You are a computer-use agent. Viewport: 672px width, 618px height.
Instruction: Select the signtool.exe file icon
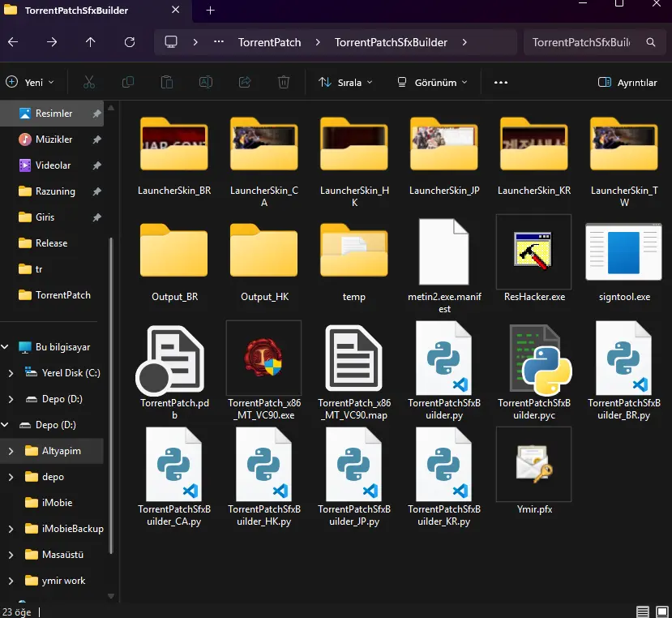[623, 252]
